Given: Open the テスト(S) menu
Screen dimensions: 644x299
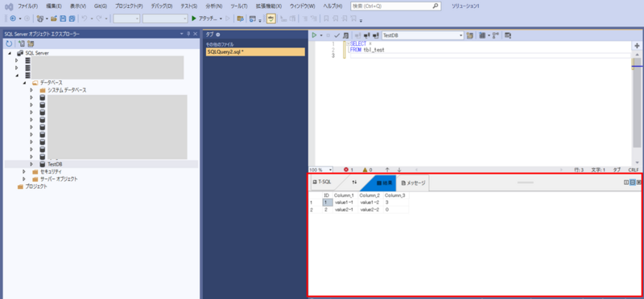Looking at the screenshot, I should (189, 6).
